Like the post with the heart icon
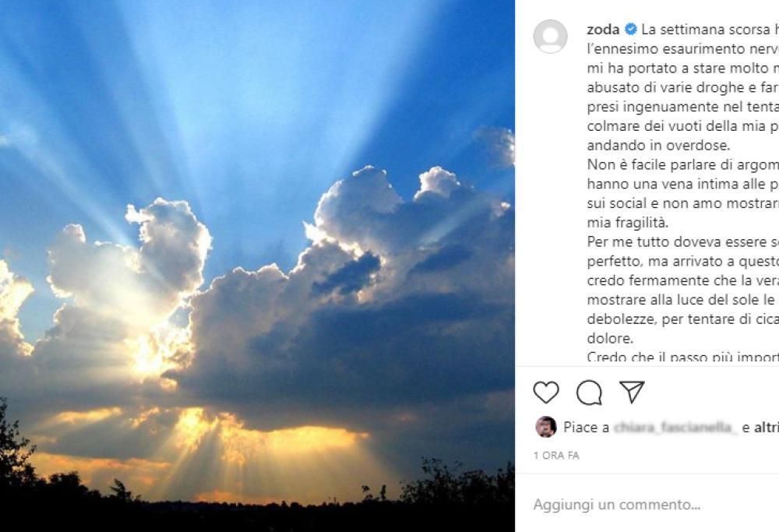The height and width of the screenshot is (532, 779). click(x=546, y=392)
